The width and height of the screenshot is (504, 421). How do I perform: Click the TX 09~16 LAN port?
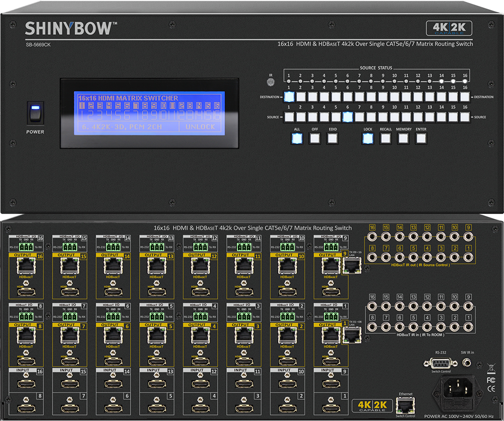pos(352,266)
